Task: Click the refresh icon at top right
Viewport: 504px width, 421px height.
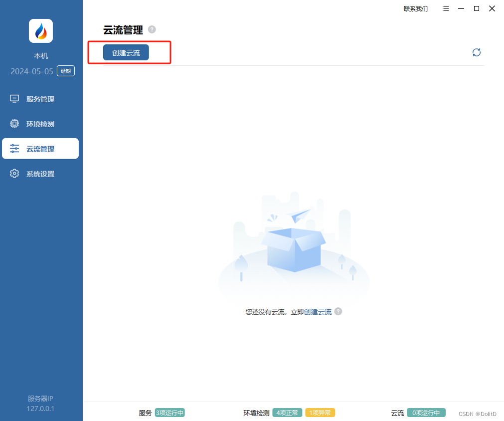Action: pos(477,52)
